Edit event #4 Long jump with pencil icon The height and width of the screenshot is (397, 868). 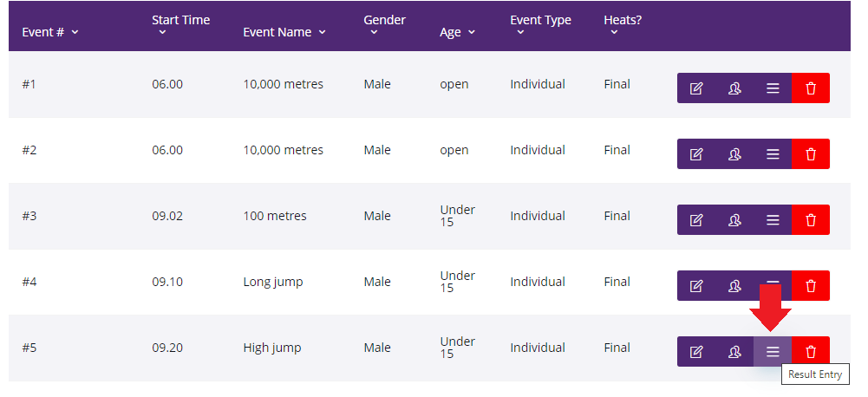[695, 286]
